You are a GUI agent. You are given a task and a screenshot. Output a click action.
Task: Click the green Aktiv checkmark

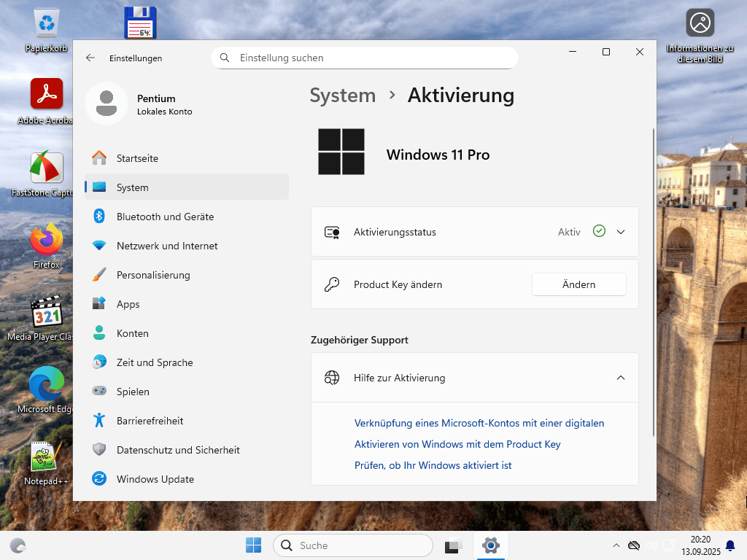(x=599, y=231)
